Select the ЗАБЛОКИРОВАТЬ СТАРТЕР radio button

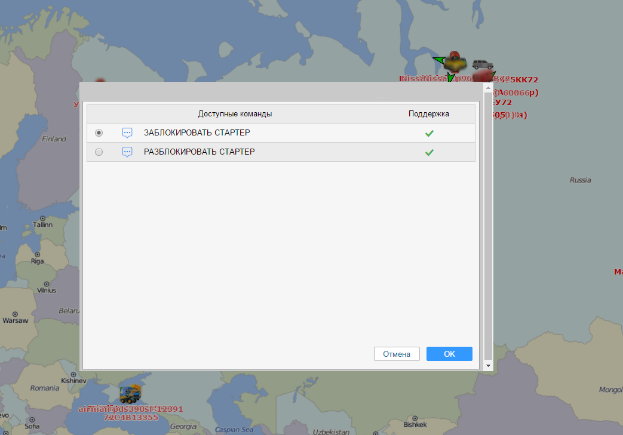99,133
